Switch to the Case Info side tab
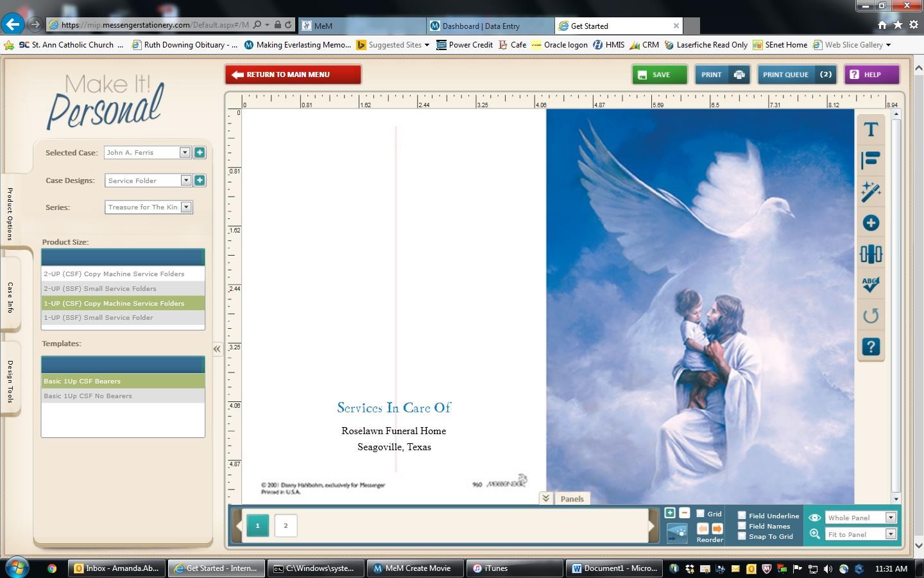 click(x=10, y=297)
